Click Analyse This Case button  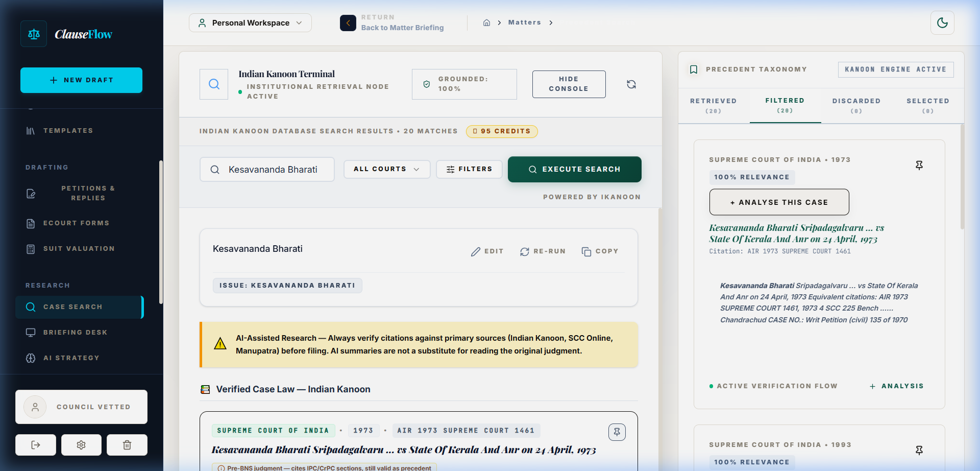(779, 202)
